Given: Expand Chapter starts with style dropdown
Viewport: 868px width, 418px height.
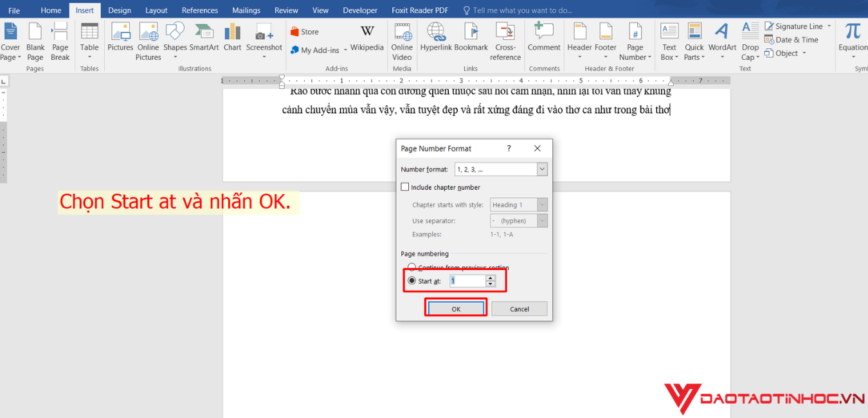Looking at the screenshot, I should 542,204.
